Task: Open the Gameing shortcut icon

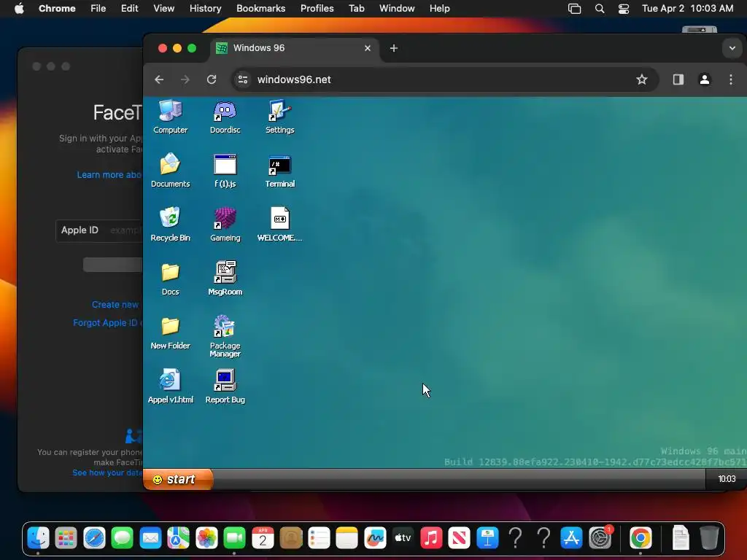Action: click(x=225, y=224)
